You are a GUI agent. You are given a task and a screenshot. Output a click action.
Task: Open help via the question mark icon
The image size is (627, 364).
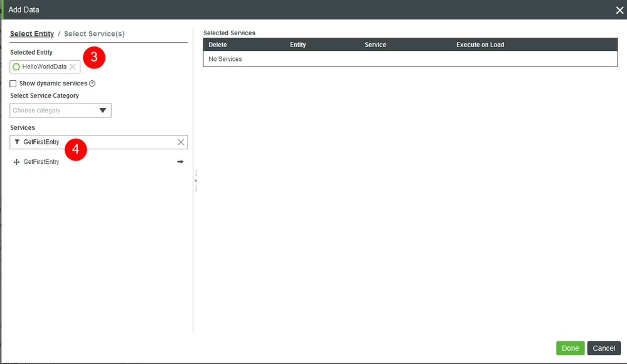click(92, 83)
